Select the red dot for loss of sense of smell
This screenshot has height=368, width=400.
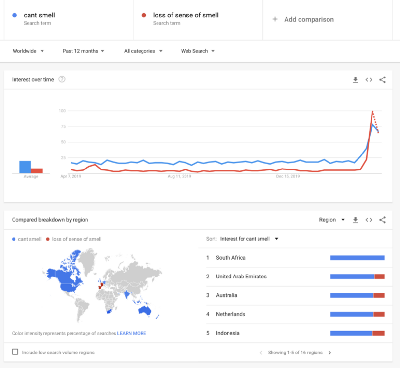tap(144, 15)
